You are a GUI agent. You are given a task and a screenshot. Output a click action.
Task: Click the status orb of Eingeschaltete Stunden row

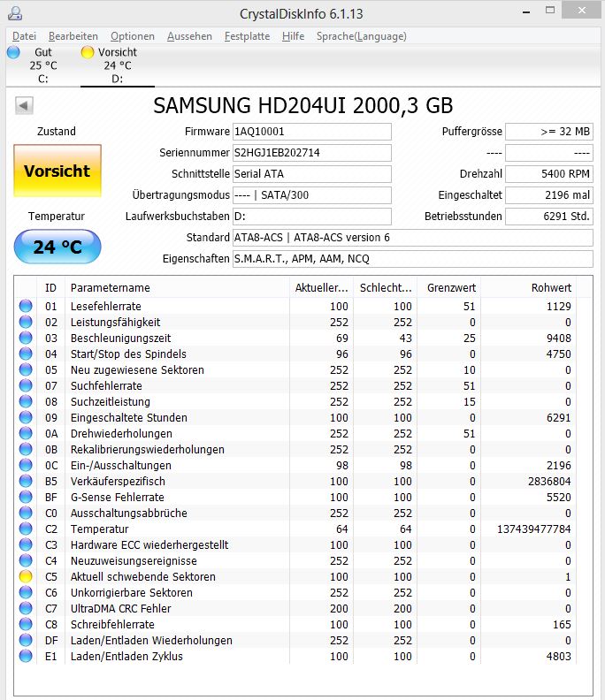pos(26,417)
